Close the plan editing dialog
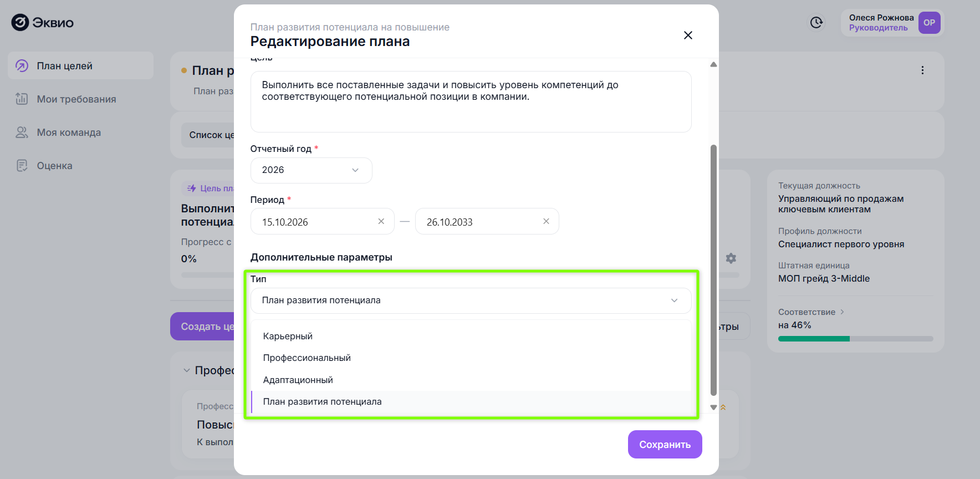The width and height of the screenshot is (980, 479). (688, 35)
